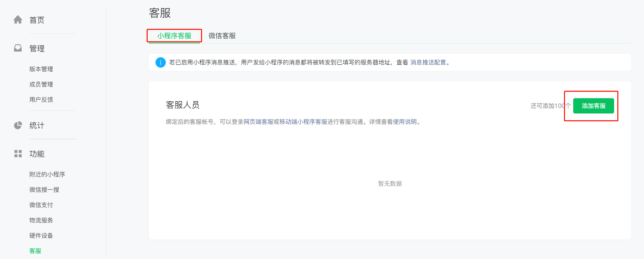Viewport: 644px width, 259px height.
Task: Open 用户反馈 in the sidebar
Action: pyautogui.click(x=41, y=100)
